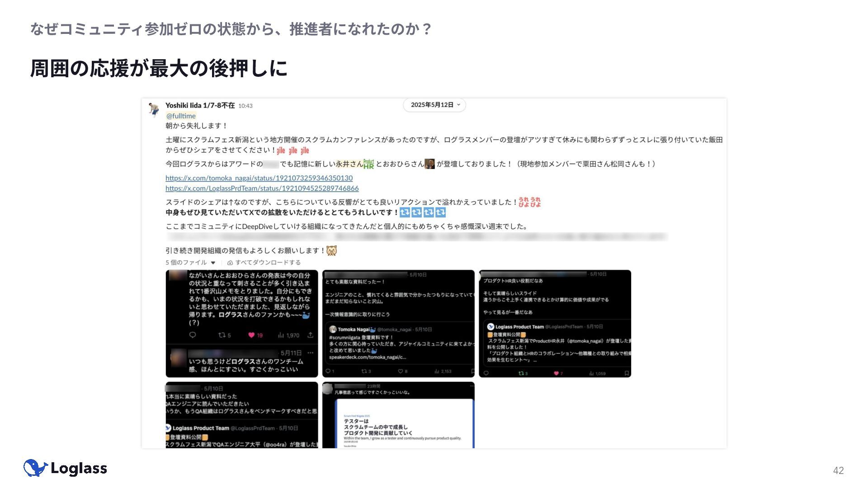Expand the 5 個のファイル file list caret
Viewport: 868px width, 488px height.
(213, 263)
